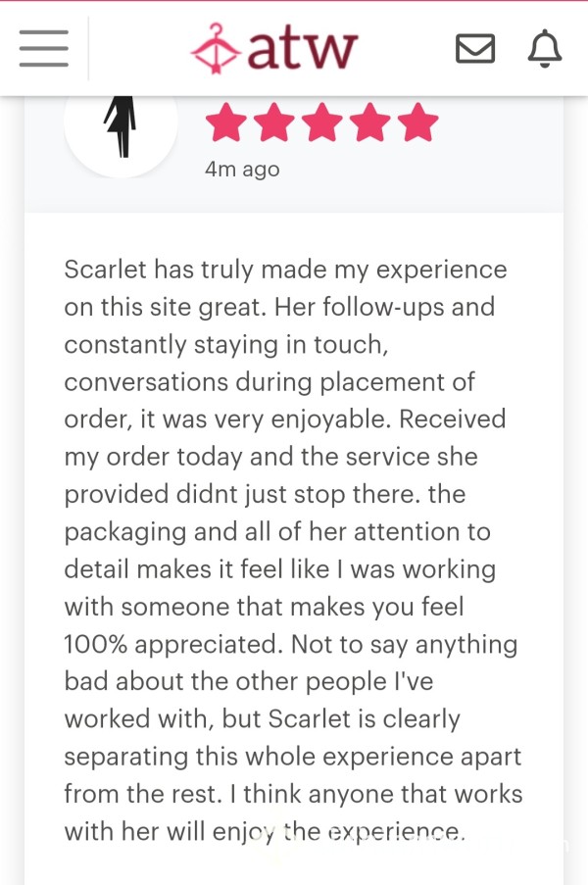Click the first pink rating star
588x885 pixels.
(x=225, y=122)
